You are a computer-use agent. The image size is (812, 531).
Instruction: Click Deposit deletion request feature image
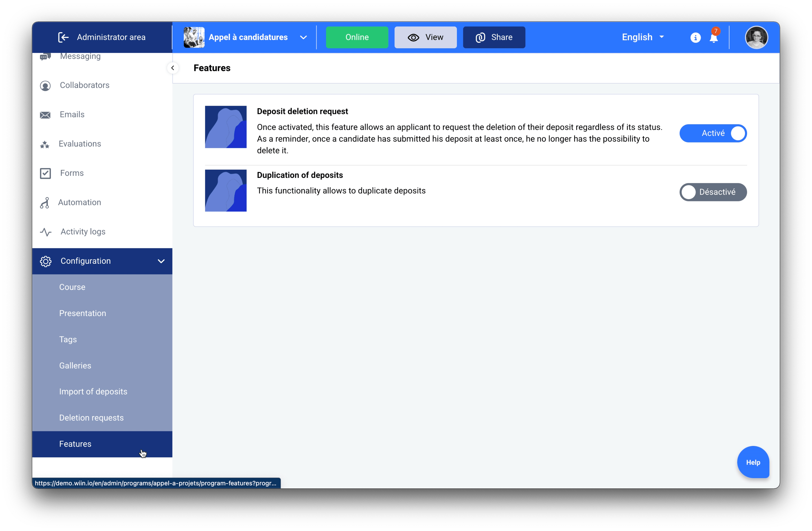225,127
